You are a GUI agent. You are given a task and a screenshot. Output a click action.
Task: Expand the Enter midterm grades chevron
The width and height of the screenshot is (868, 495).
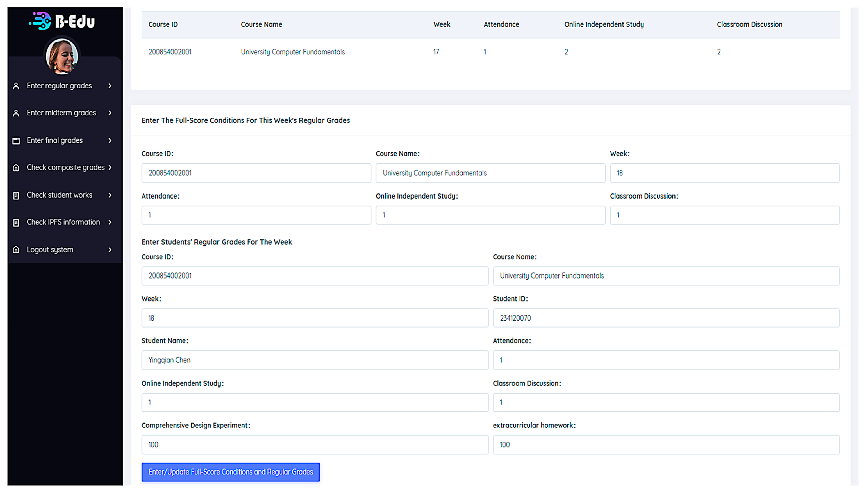click(110, 113)
